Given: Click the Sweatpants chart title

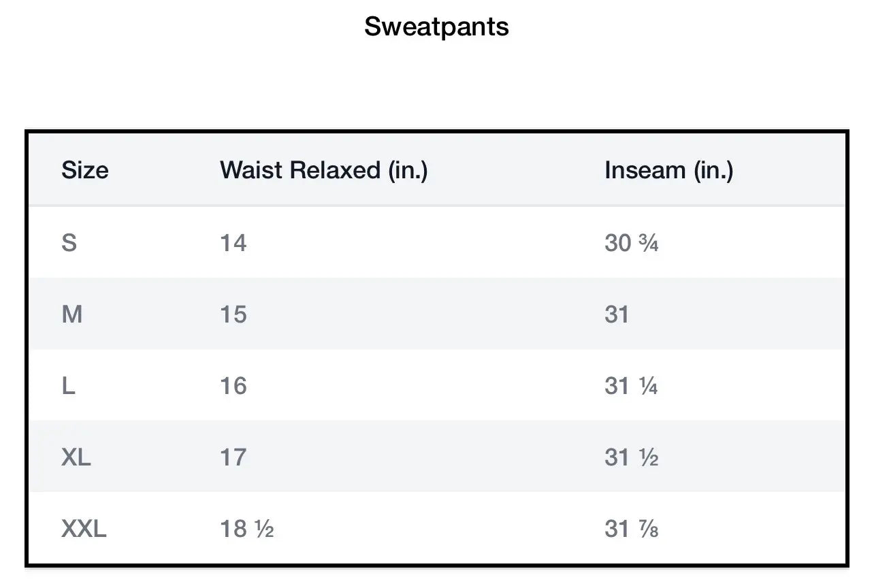Looking at the screenshot, I should click(436, 27).
